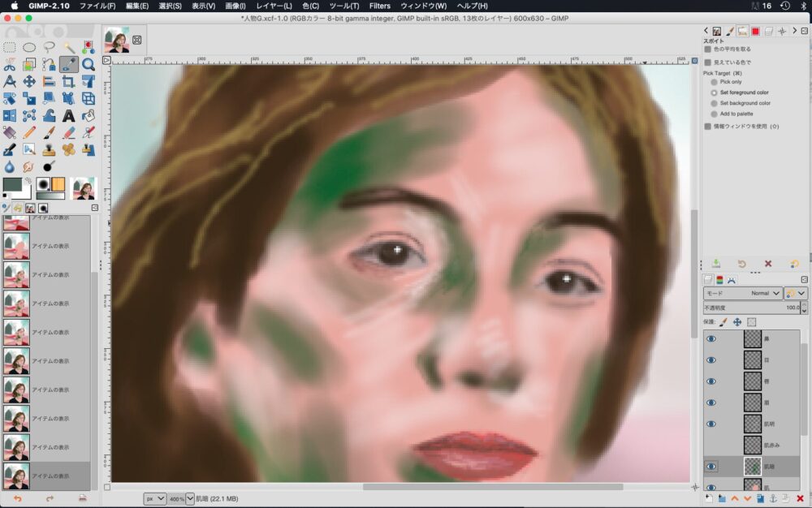The image size is (812, 508).
Task: Select the Move tool
Action: click(x=29, y=81)
